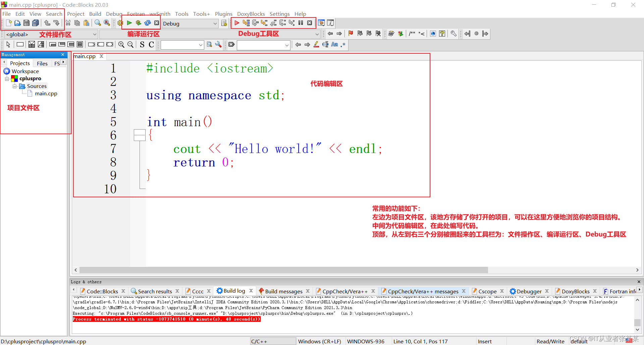Open the Settings menu

pyautogui.click(x=279, y=14)
